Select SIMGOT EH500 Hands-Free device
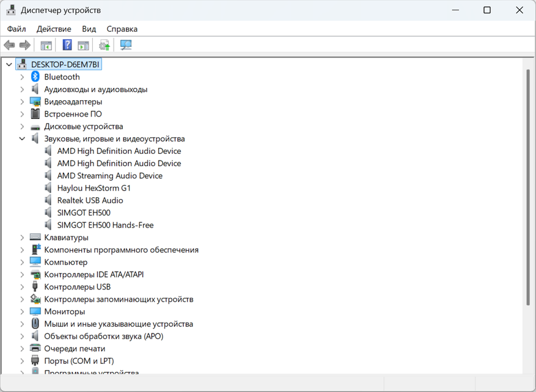Viewport: 536px width, 392px height. click(105, 225)
